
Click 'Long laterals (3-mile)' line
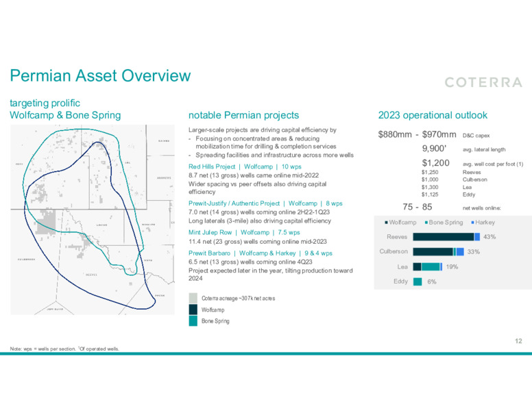pyautogui.click(x=260, y=221)
